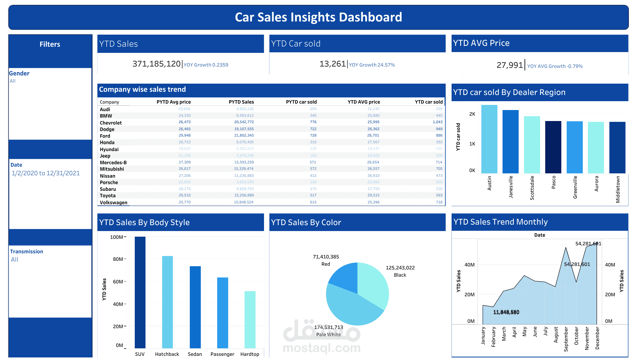Sort by the PYTD Sales column header
The width and height of the screenshot is (644, 362).
[x=241, y=102]
